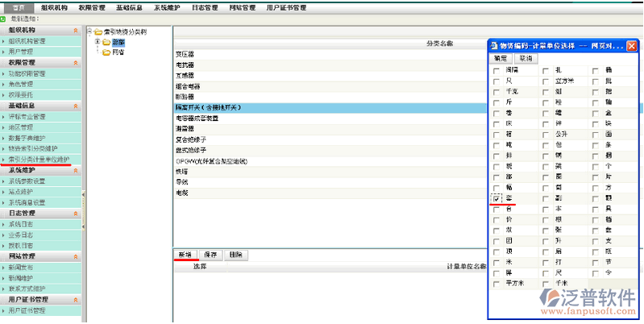
Task: Uncheck the checked 套 unit checkbox
Action: click(497, 197)
